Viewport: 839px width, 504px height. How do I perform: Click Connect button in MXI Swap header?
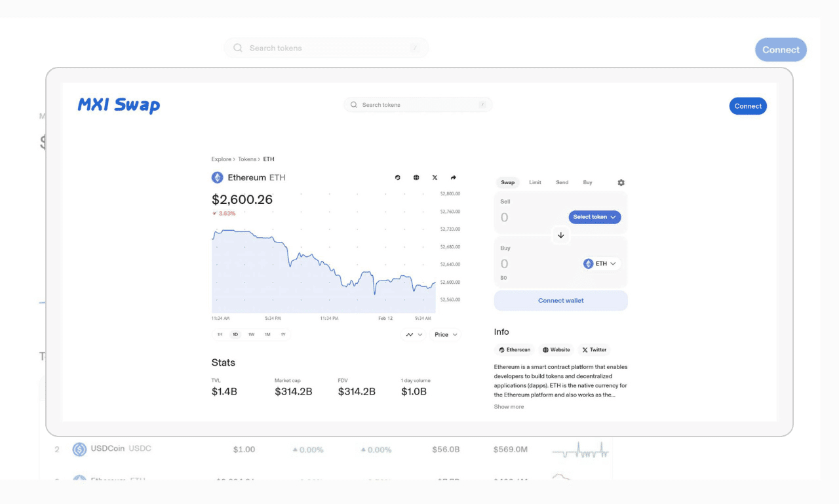coord(748,106)
